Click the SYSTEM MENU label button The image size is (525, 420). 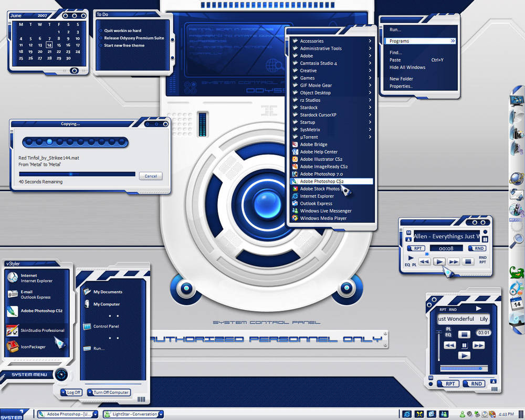point(29,374)
